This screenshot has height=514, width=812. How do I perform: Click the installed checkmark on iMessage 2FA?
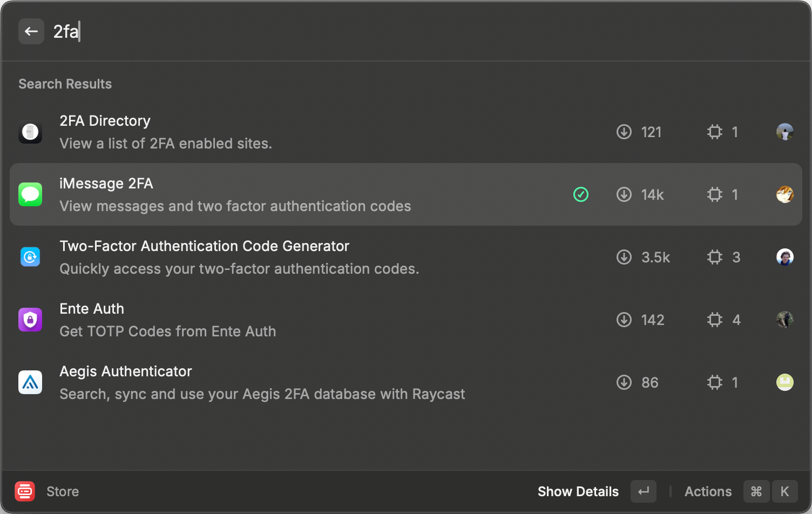click(581, 194)
